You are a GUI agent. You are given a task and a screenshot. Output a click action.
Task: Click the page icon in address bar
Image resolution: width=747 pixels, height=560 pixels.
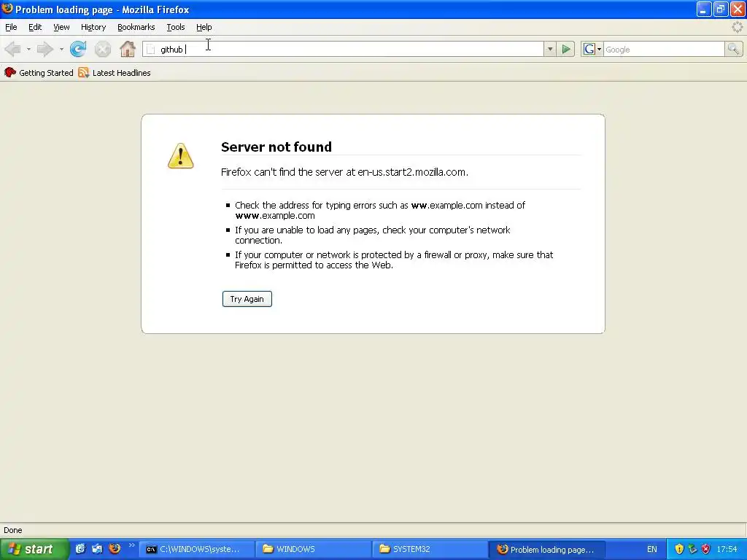(150, 50)
